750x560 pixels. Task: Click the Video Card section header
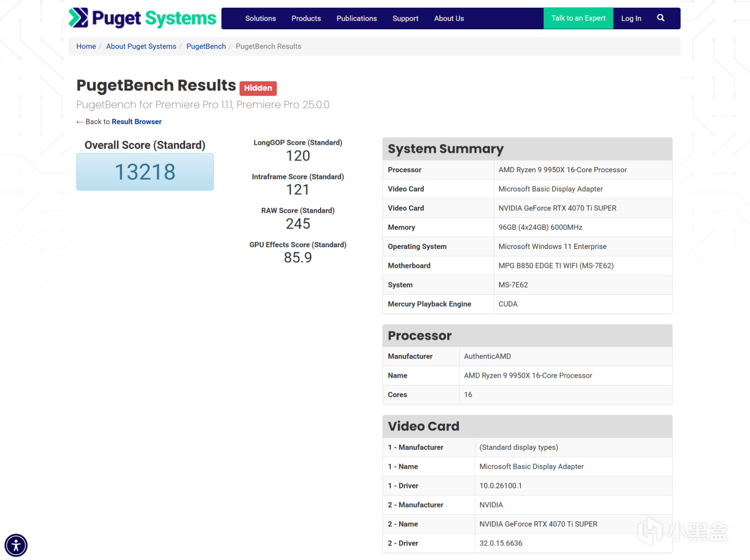click(527, 426)
